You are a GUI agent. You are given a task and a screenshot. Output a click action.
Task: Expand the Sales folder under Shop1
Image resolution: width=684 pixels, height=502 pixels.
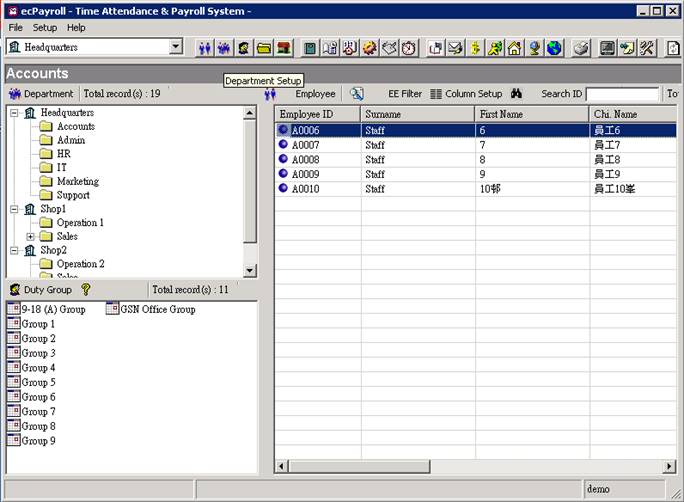pos(30,237)
